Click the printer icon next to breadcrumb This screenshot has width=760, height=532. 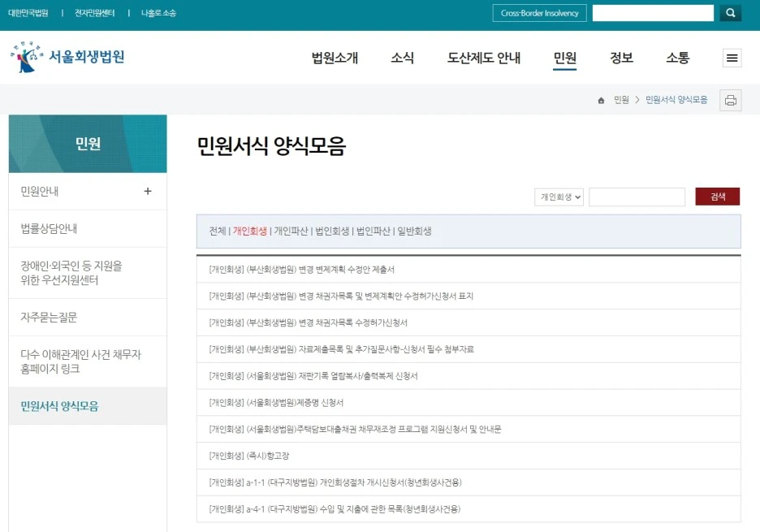coord(729,100)
